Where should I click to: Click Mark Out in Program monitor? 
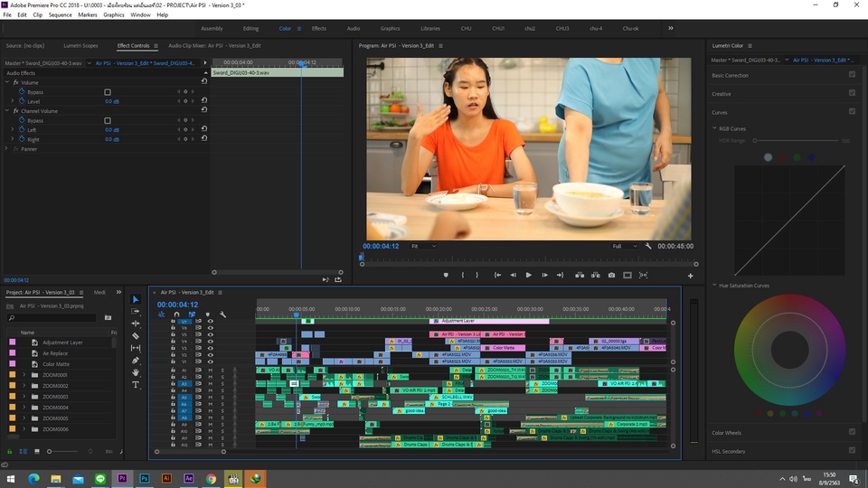[477, 275]
